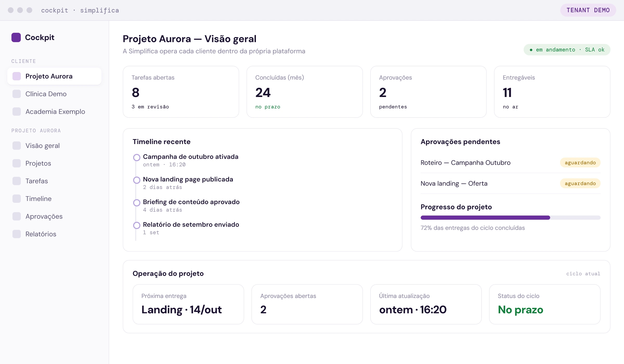Open the Entregáveis card
624x364 pixels.
(552, 92)
